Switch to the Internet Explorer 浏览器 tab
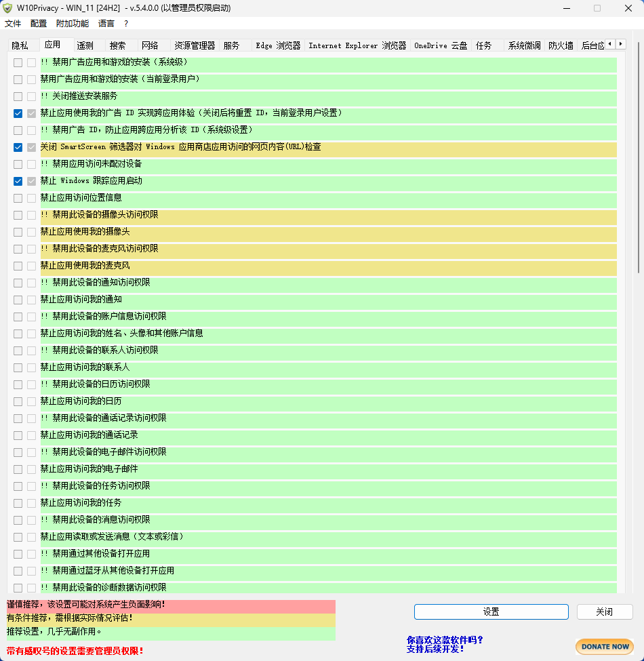644x661 pixels. (x=357, y=45)
